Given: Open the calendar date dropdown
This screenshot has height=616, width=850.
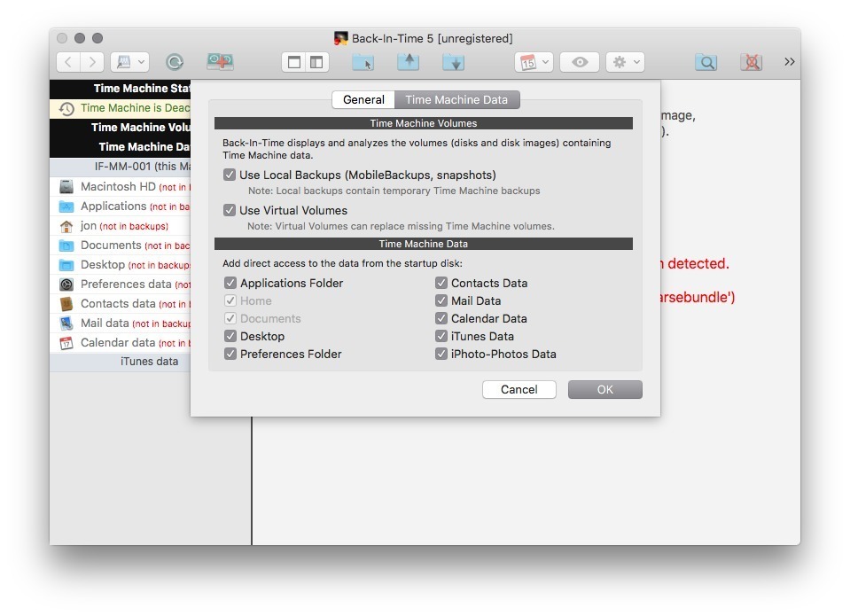Looking at the screenshot, I should [x=534, y=62].
